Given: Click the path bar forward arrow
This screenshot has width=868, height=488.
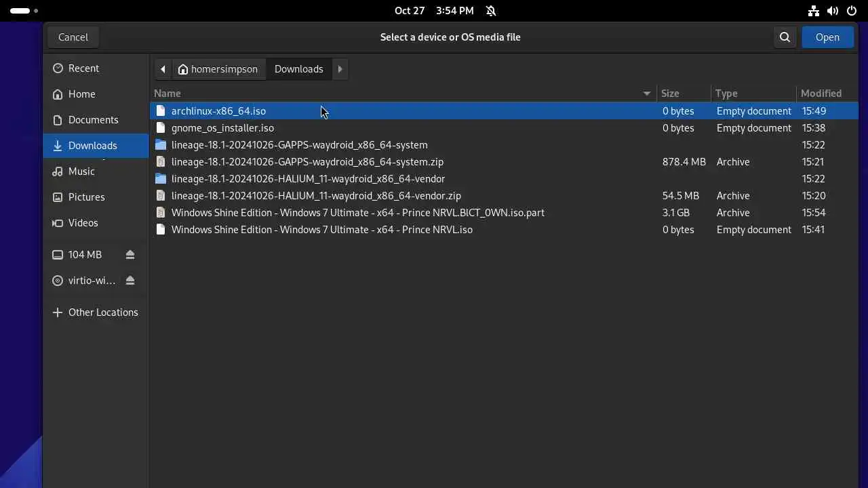Looking at the screenshot, I should 340,69.
